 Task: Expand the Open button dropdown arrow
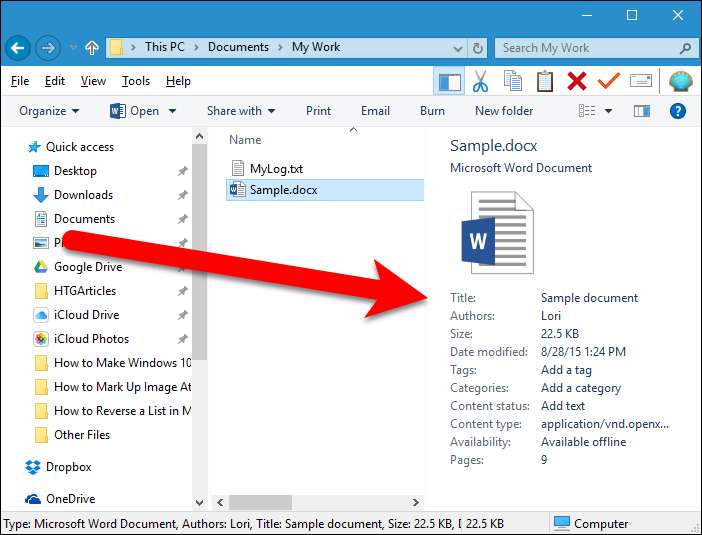(x=172, y=111)
